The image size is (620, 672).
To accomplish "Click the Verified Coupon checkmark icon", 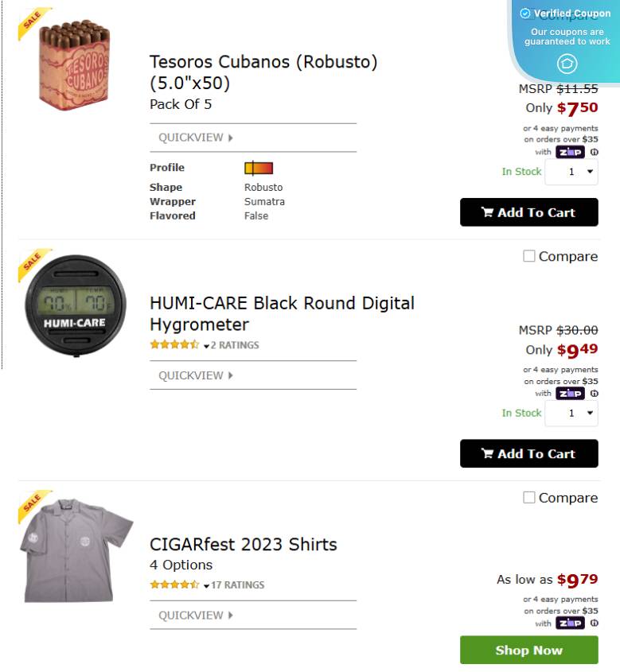I will coord(526,14).
